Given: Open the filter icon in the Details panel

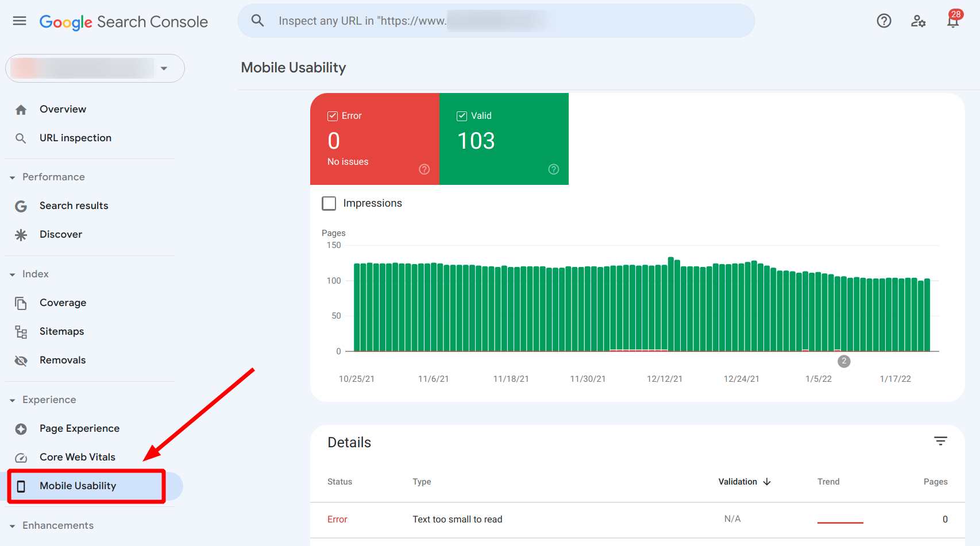Looking at the screenshot, I should click(940, 441).
